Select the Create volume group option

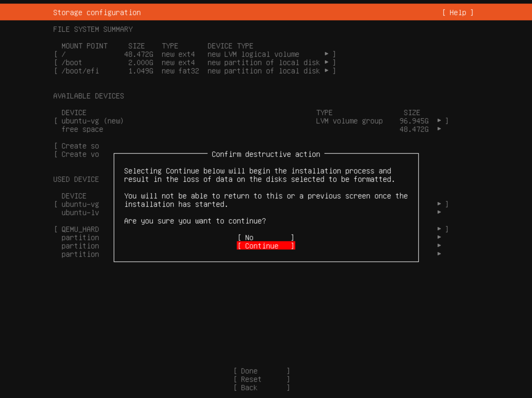[x=77, y=154]
